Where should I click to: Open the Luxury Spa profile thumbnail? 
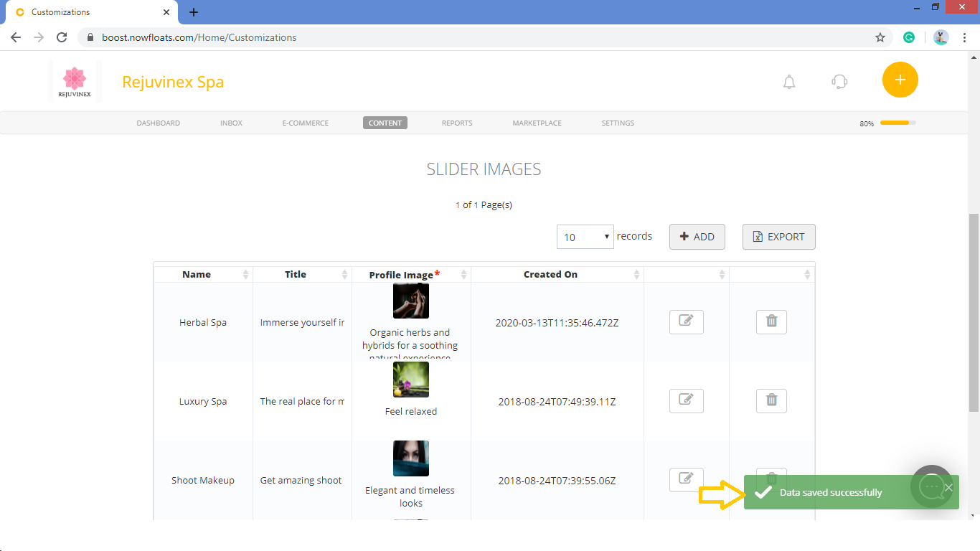411,380
